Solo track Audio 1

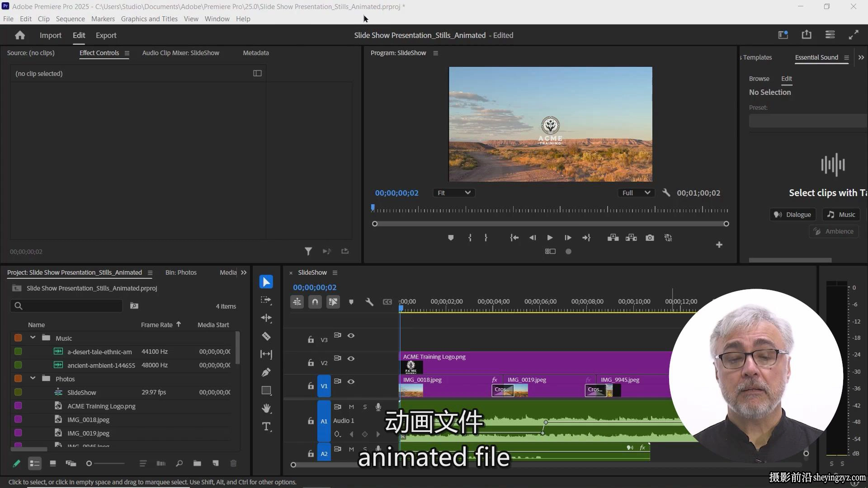click(365, 407)
